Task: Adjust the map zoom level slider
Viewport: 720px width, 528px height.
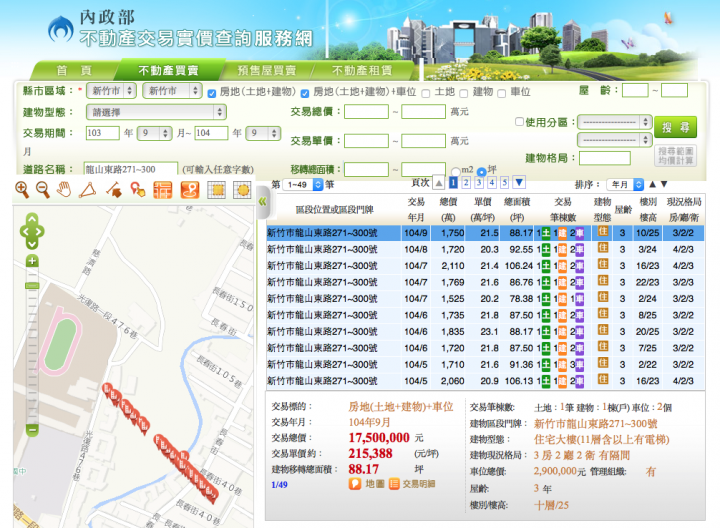Action: click(32, 286)
